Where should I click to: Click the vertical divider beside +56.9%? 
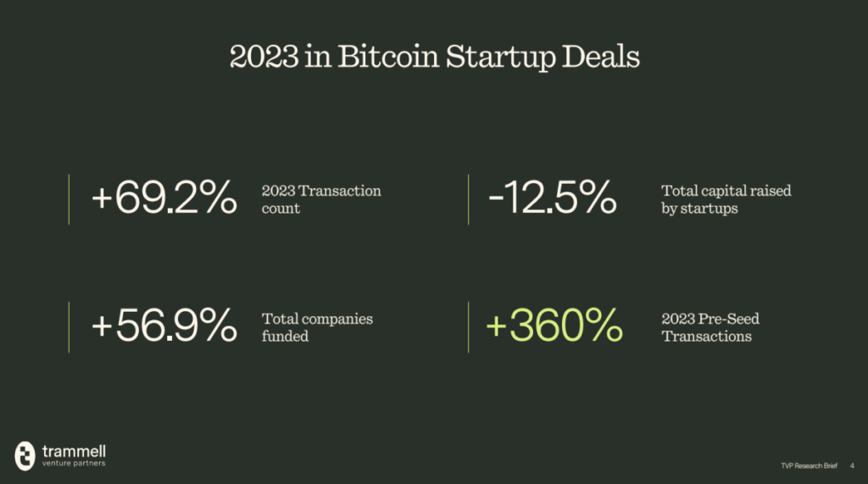[69, 327]
